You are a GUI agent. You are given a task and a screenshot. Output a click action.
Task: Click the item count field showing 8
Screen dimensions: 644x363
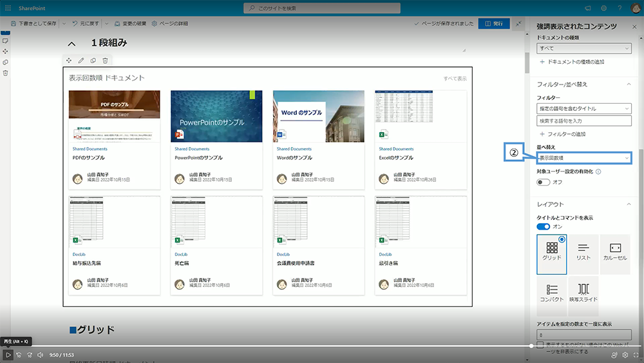(x=583, y=335)
